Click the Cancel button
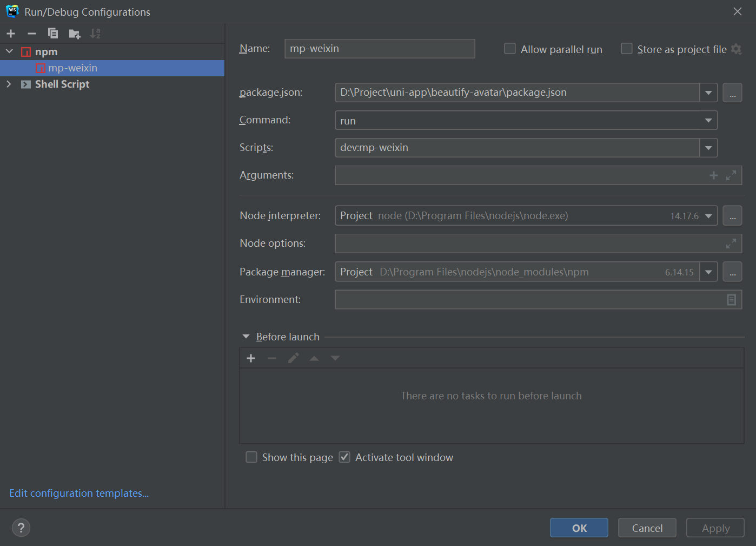Screen dimensions: 756x546 click(647, 528)
